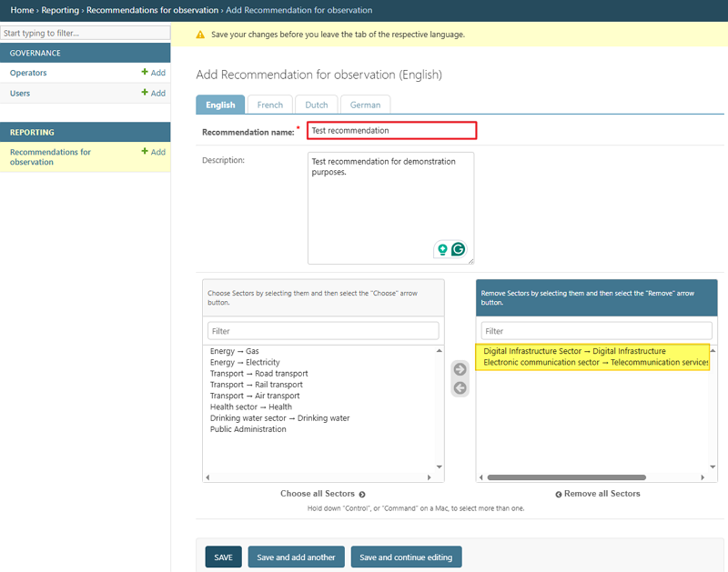The height and width of the screenshot is (572, 728).
Task: Click the SAVE button
Action: [x=223, y=557]
